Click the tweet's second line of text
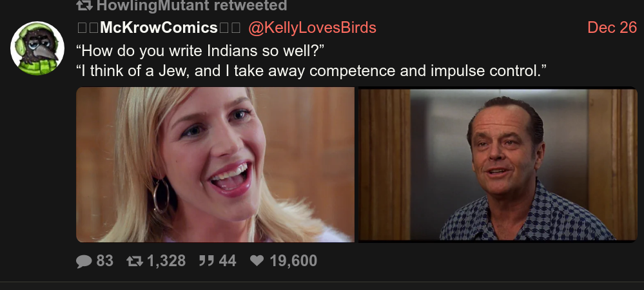Viewport: 644px width, 290px height. pyautogui.click(x=311, y=71)
